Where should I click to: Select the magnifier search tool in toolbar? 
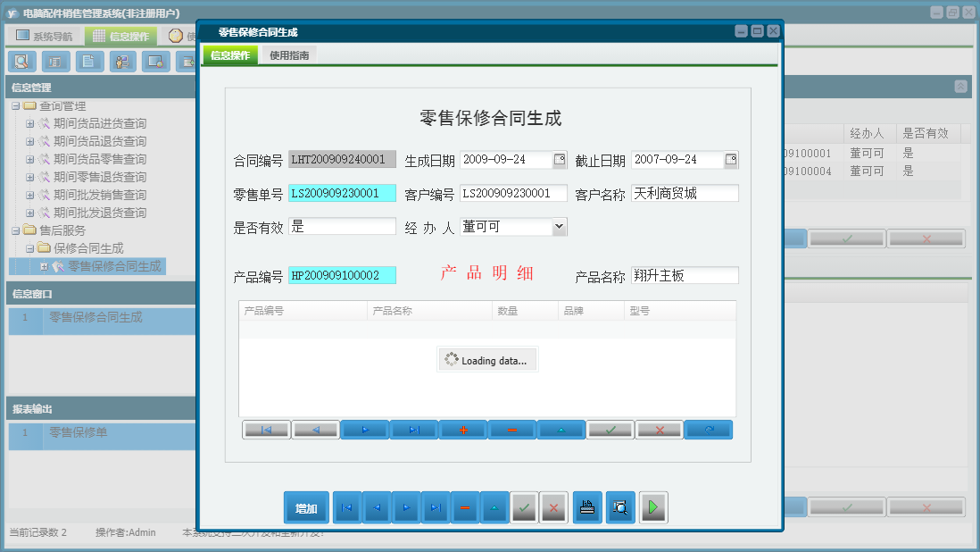pyautogui.click(x=21, y=62)
